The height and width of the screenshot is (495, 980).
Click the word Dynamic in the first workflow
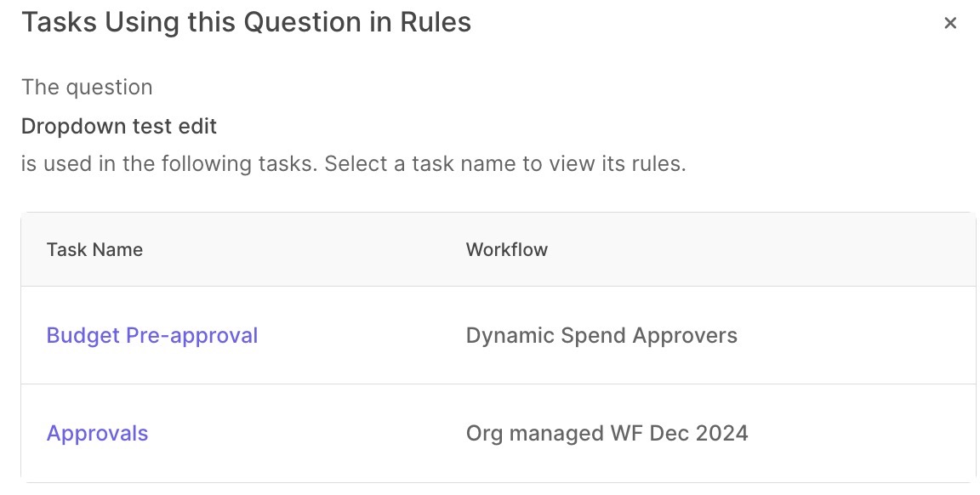tap(510, 335)
